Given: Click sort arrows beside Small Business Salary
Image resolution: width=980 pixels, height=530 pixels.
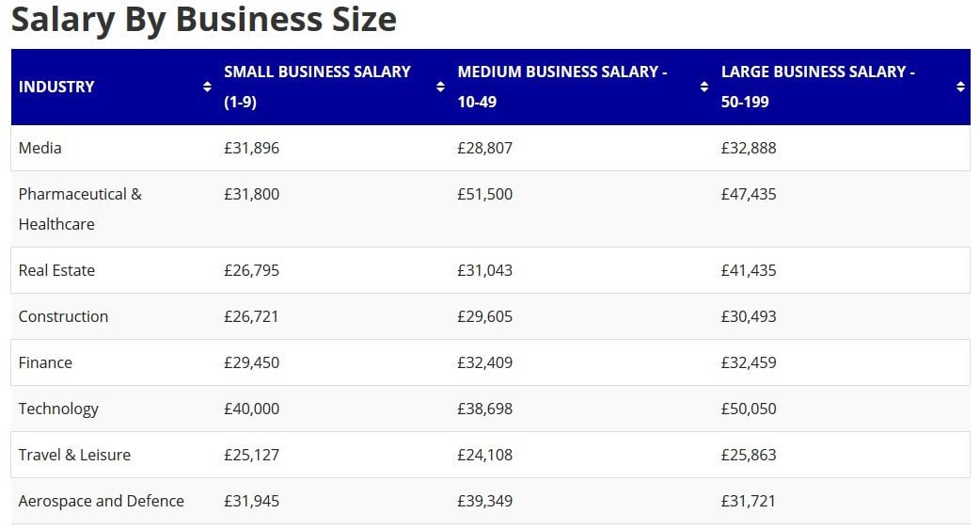Looking at the screenshot, I should pos(440,87).
